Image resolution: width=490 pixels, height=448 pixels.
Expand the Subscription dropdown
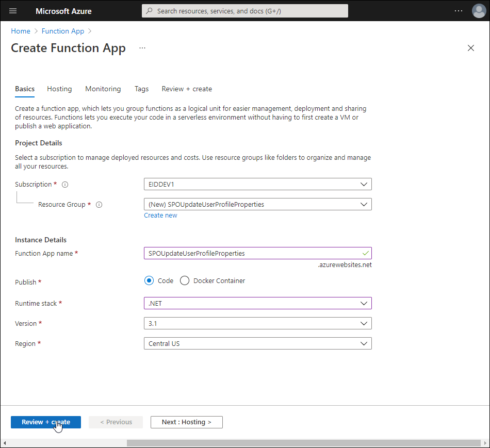pos(257,184)
